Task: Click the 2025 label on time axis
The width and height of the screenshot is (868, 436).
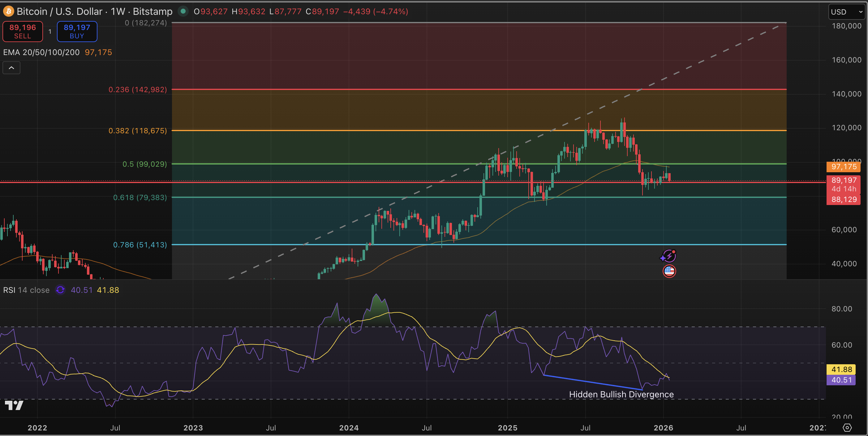Action: click(x=507, y=428)
